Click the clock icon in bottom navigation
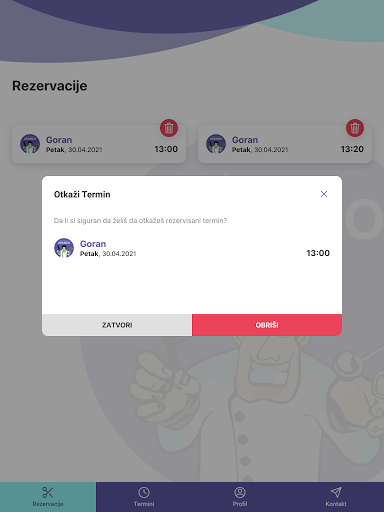The height and width of the screenshot is (512, 384). pyautogui.click(x=144, y=492)
